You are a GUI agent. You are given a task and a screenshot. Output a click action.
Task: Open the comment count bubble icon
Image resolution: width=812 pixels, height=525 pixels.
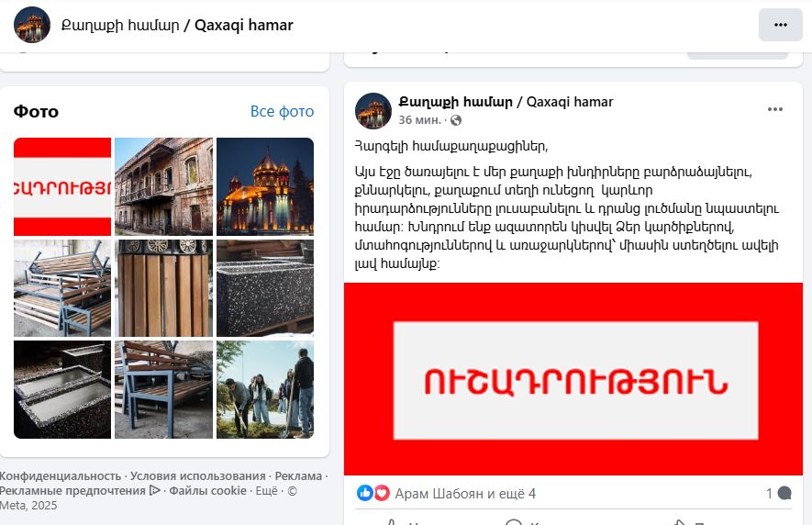coord(784,493)
